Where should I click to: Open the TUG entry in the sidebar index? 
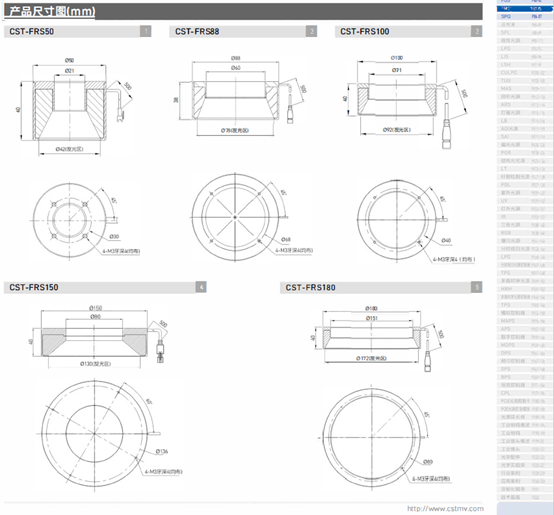pyautogui.click(x=524, y=81)
